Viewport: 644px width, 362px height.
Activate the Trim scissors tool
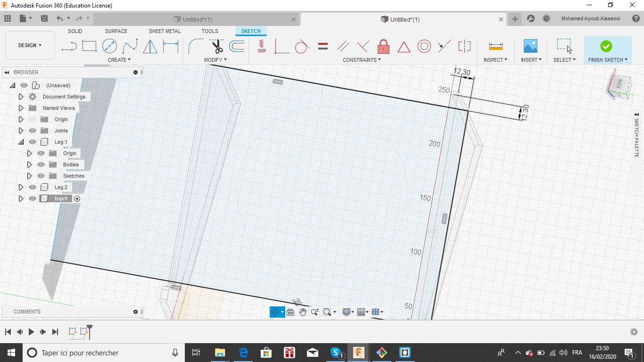[216, 46]
